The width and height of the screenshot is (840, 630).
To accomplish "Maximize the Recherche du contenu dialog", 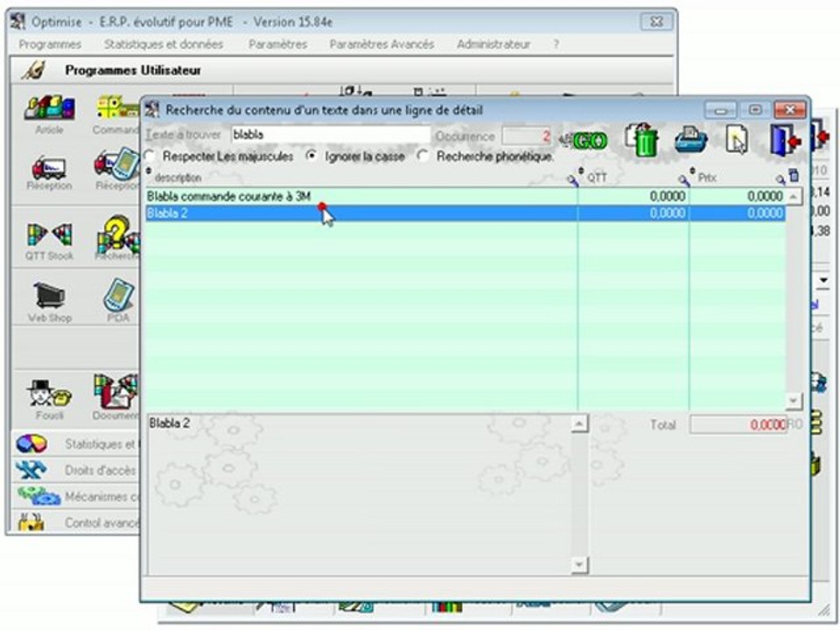I will coord(755,110).
